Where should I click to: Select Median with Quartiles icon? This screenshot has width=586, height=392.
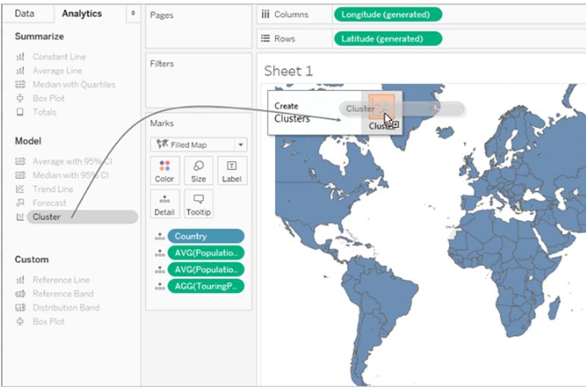(20, 84)
